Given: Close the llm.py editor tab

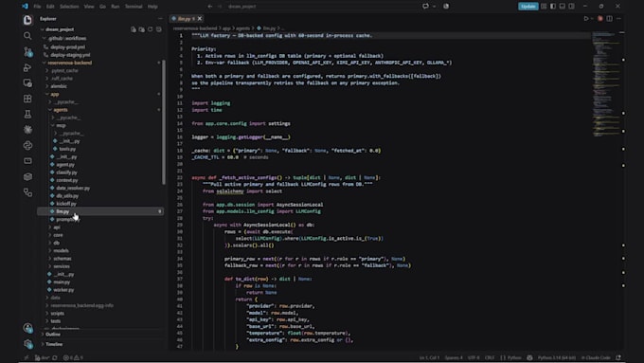Looking at the screenshot, I should click(200, 19).
